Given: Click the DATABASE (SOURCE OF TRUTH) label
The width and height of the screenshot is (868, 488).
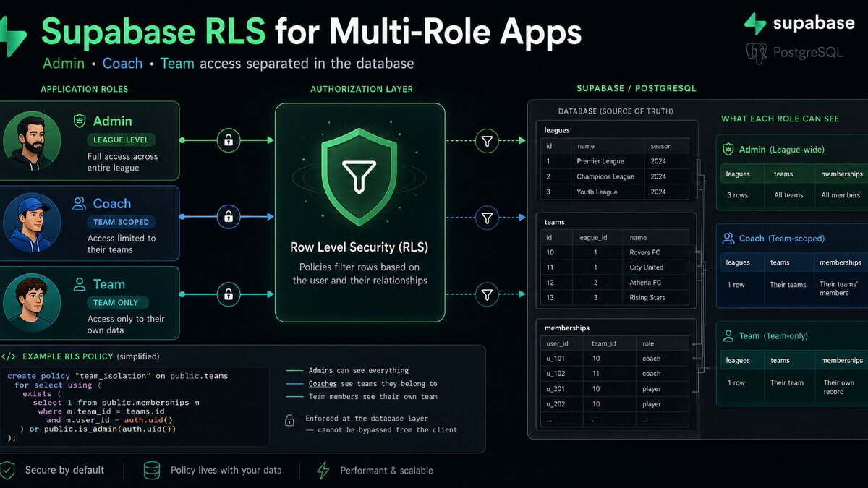Looking at the screenshot, I should click(616, 111).
